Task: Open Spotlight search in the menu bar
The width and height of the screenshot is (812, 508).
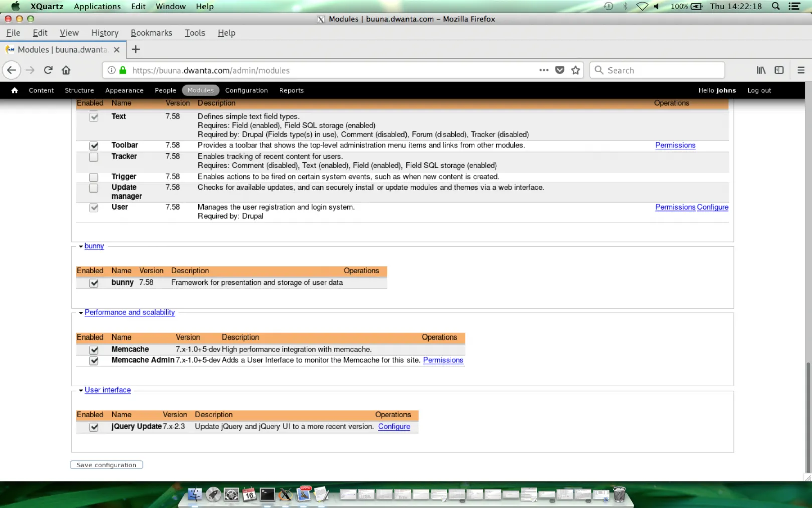Action: (x=776, y=6)
